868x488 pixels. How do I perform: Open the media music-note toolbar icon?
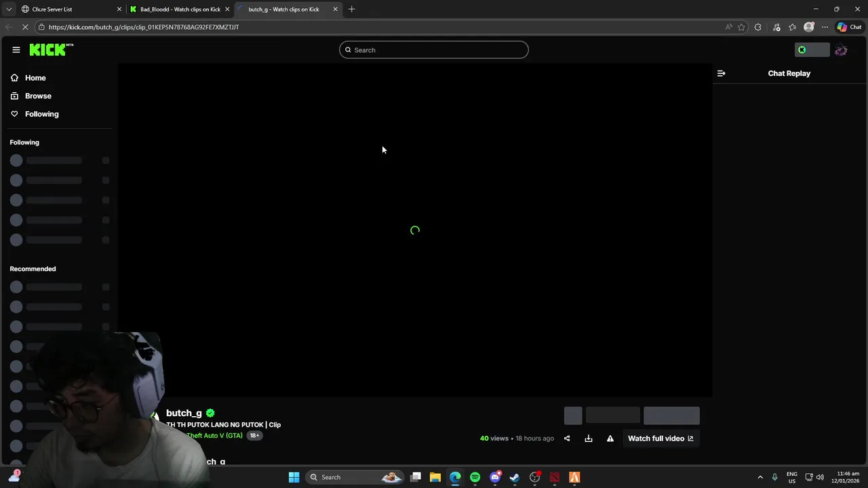point(776,27)
